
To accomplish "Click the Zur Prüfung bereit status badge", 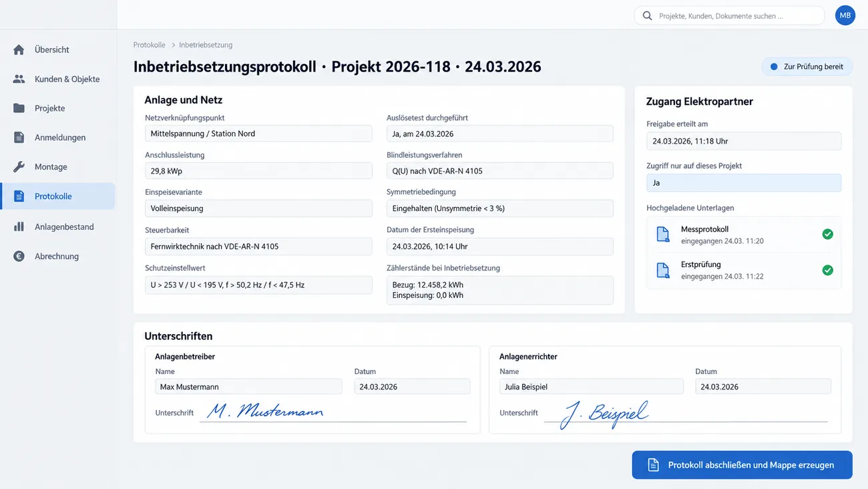I will click(x=807, y=67).
